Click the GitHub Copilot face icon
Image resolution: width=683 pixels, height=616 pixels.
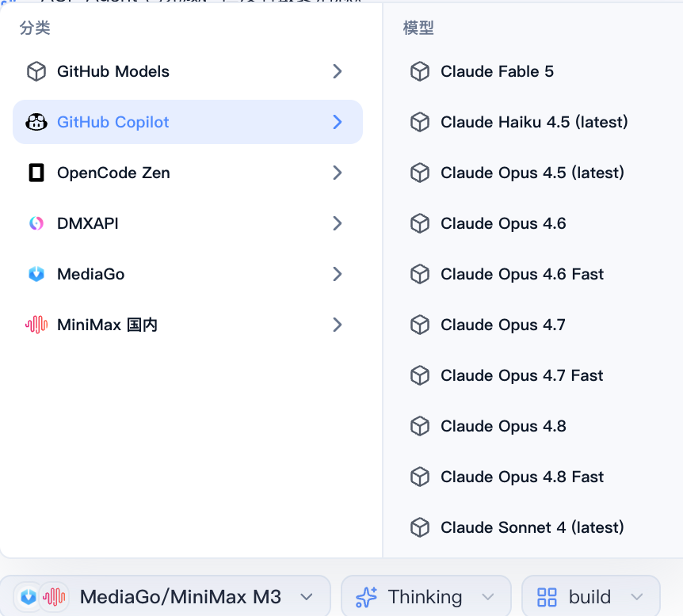tap(36, 122)
